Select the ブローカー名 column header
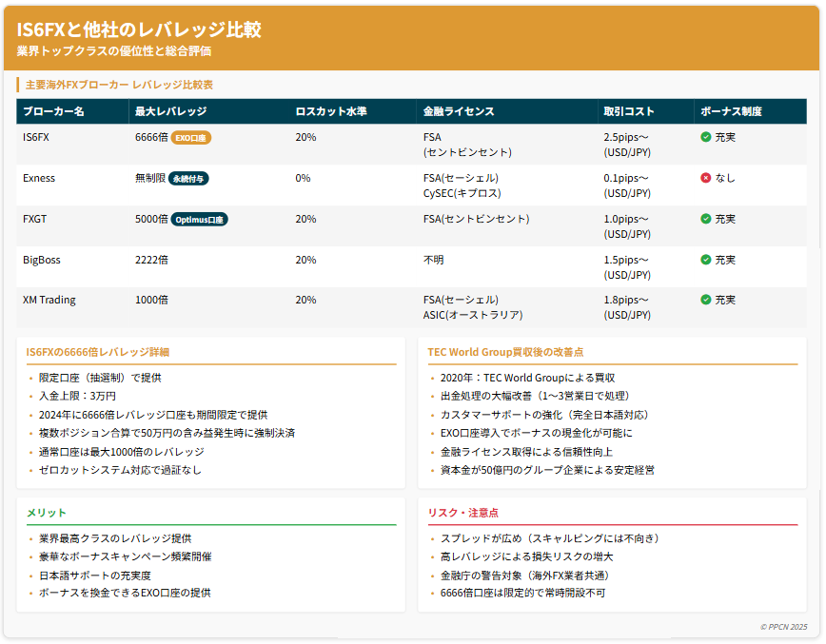The height and width of the screenshot is (644, 826). 53,111
